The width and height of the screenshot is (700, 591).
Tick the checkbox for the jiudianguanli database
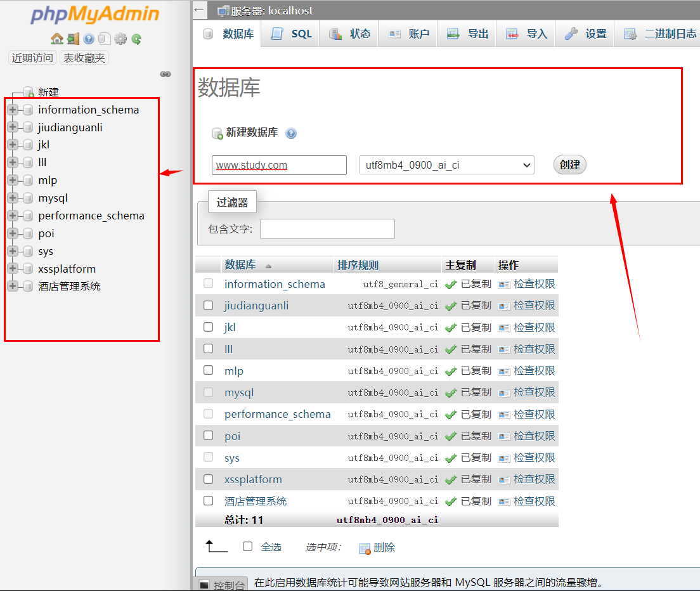208,305
